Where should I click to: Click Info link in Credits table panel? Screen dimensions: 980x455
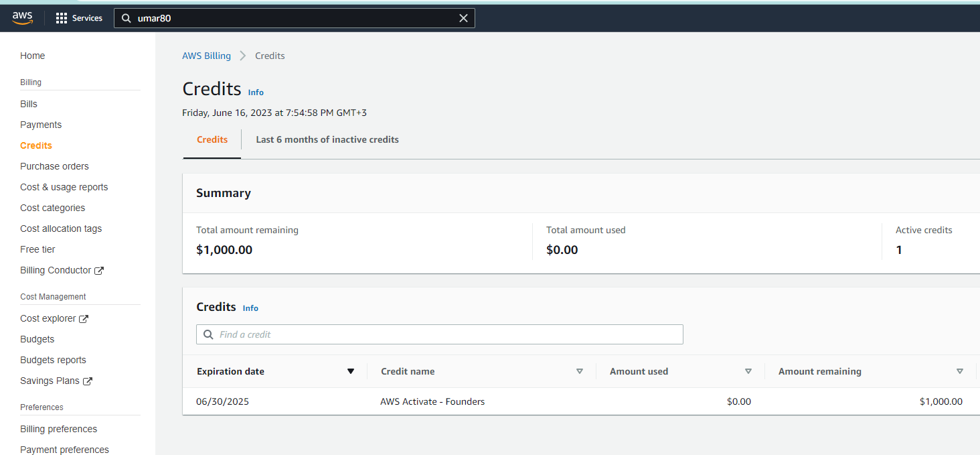[x=250, y=308]
